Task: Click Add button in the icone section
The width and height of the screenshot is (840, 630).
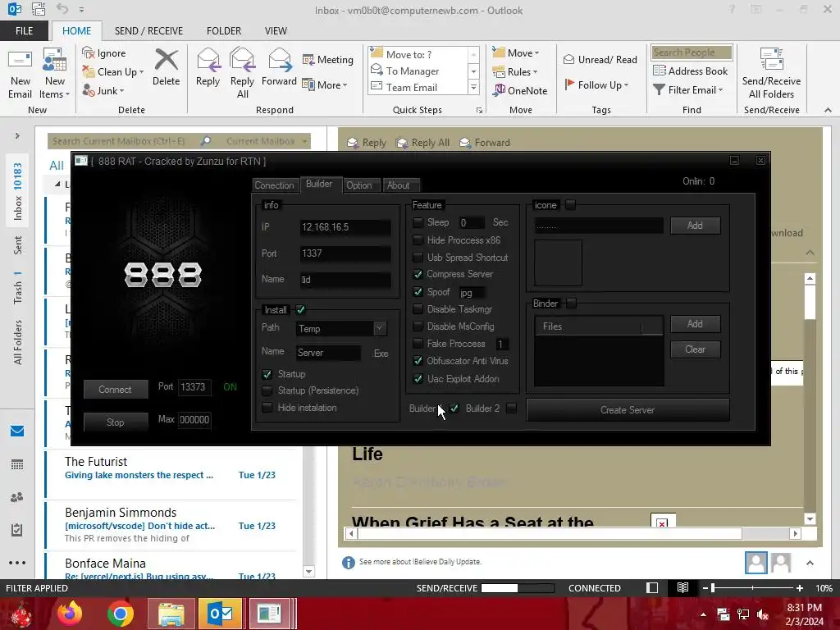Action: (x=696, y=226)
